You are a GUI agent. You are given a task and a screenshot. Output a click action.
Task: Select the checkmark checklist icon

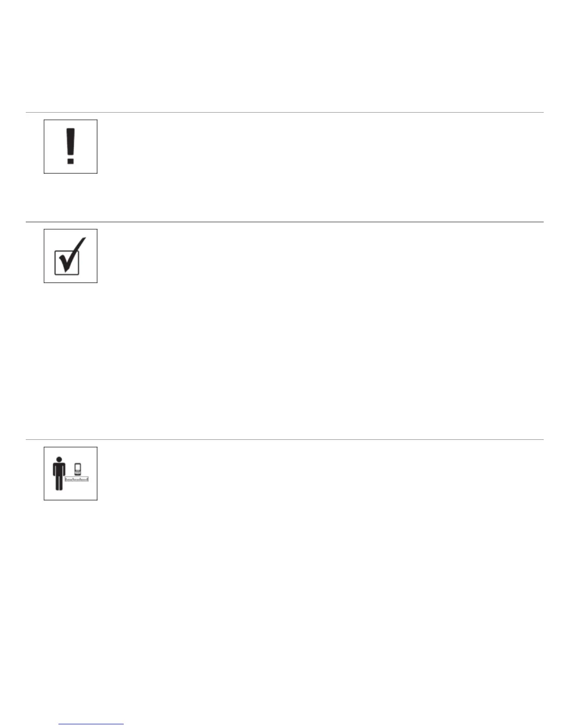(x=70, y=256)
